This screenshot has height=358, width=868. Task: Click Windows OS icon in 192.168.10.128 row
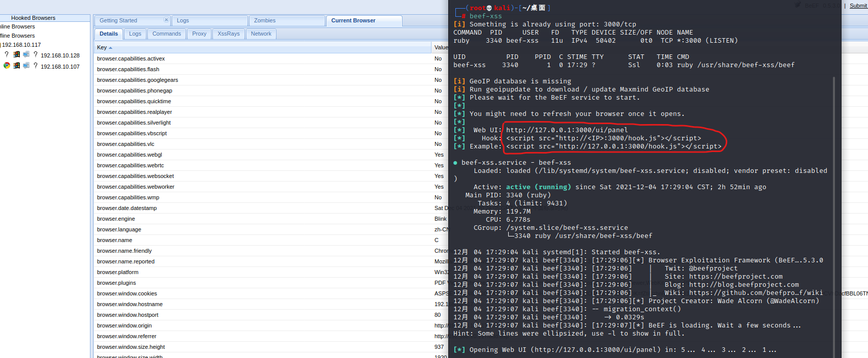17,54
